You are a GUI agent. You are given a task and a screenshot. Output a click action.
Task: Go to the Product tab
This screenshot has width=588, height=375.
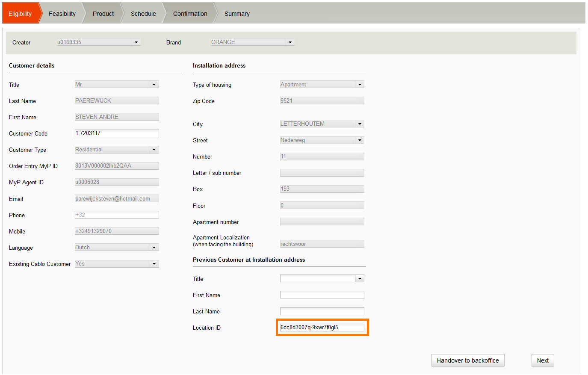[103, 14]
